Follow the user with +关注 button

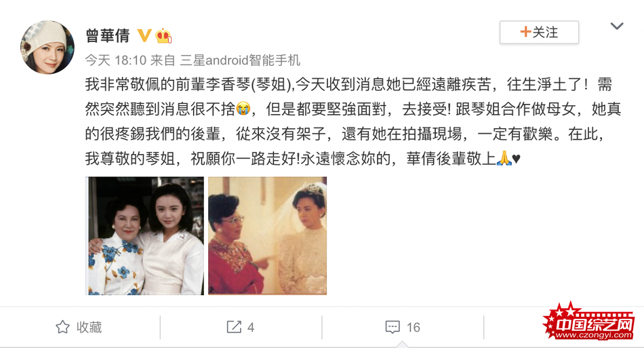coord(540,33)
